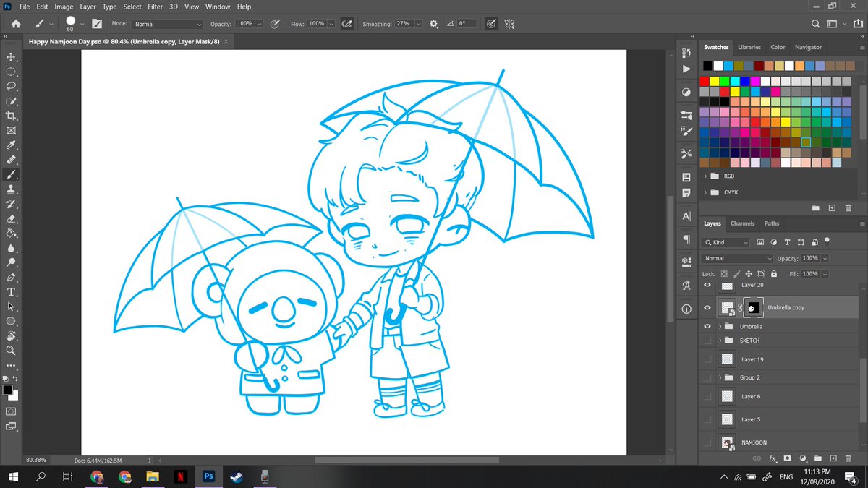
Task: Toggle pressure for opacity in options bar
Action: coord(275,24)
